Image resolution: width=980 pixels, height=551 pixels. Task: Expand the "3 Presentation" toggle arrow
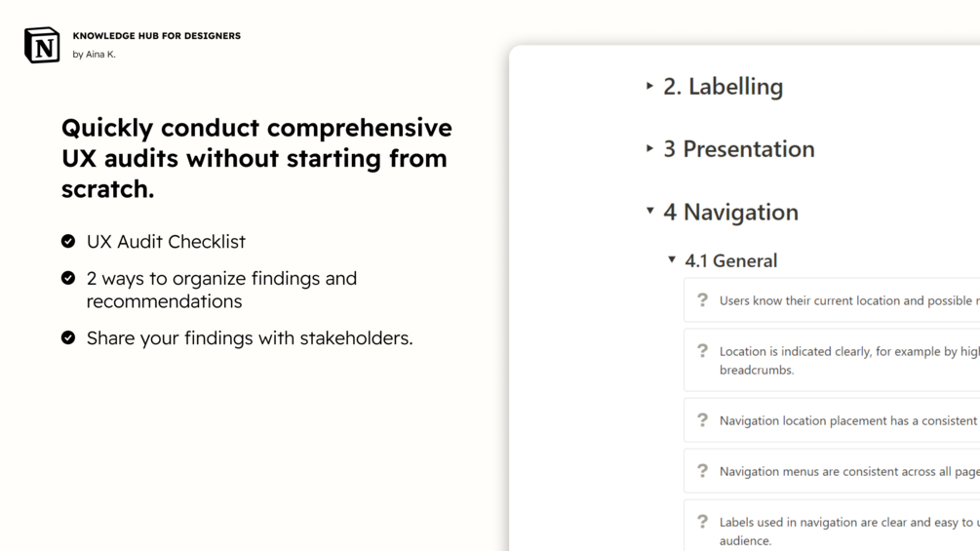click(x=649, y=148)
